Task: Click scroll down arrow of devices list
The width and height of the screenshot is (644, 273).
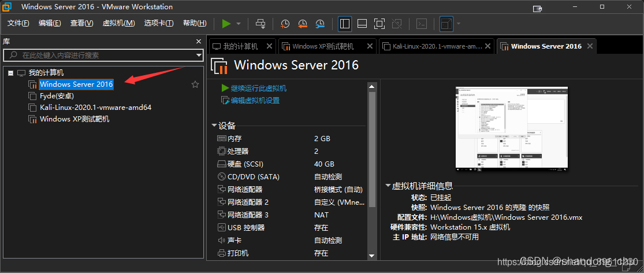Action: (x=372, y=256)
